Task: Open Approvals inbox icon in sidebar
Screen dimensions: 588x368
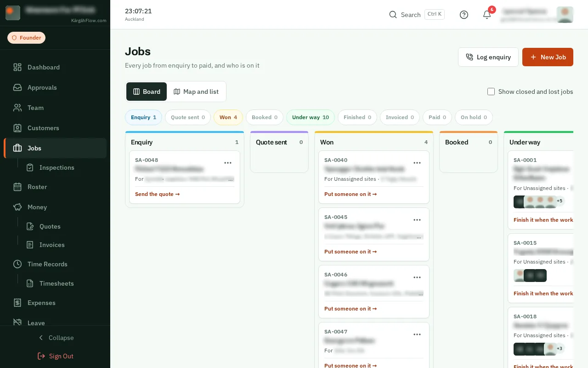Action: pyautogui.click(x=17, y=87)
